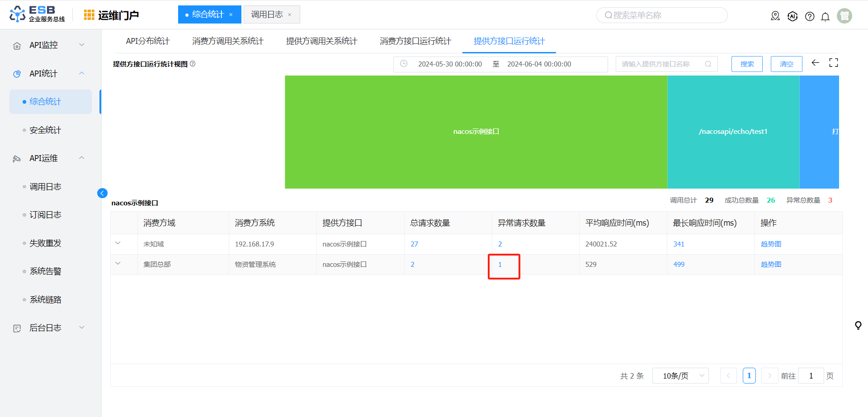Expand the 集团总部 table row

coord(118,264)
